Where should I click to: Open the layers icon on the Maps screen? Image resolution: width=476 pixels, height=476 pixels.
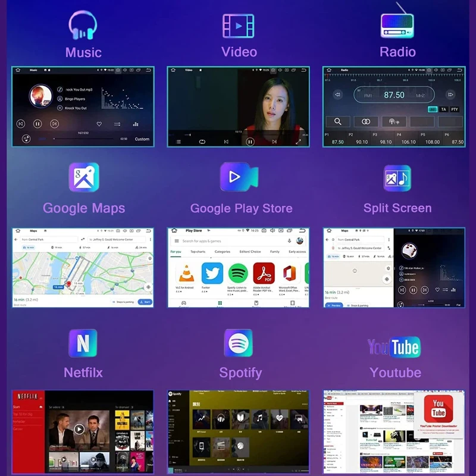(x=150, y=258)
